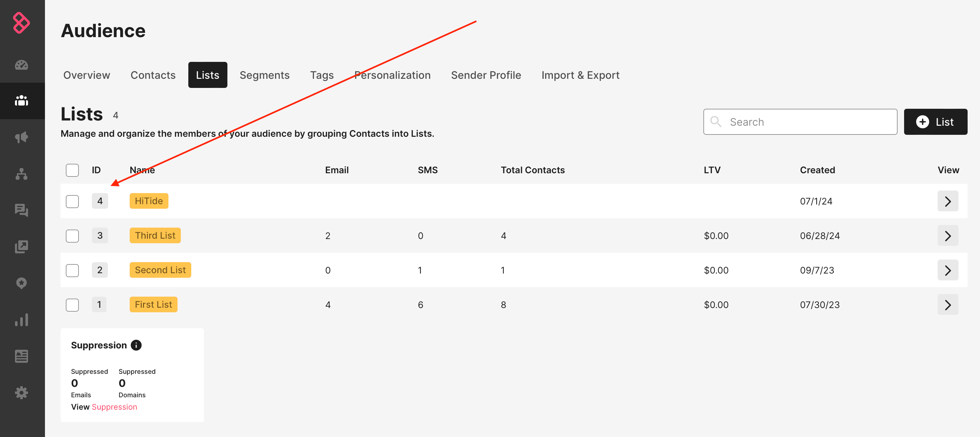Image resolution: width=980 pixels, height=437 pixels.
Task: Toggle checkbox for First List row
Action: pos(73,304)
